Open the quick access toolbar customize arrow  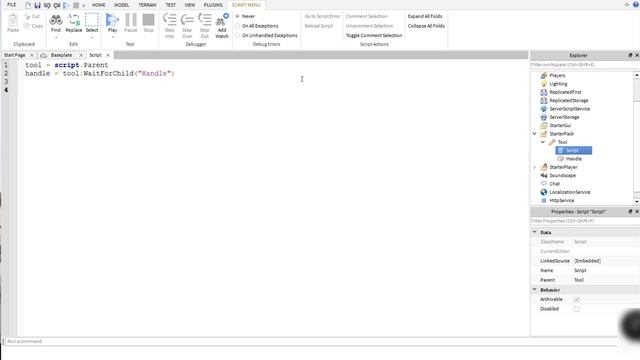[84, 6]
